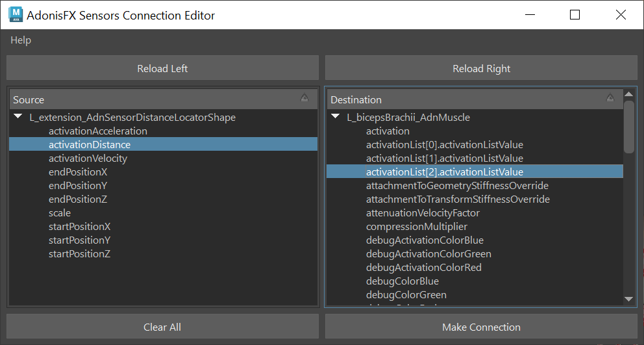Select debugActivationColorRed destination attribute

[423, 268]
